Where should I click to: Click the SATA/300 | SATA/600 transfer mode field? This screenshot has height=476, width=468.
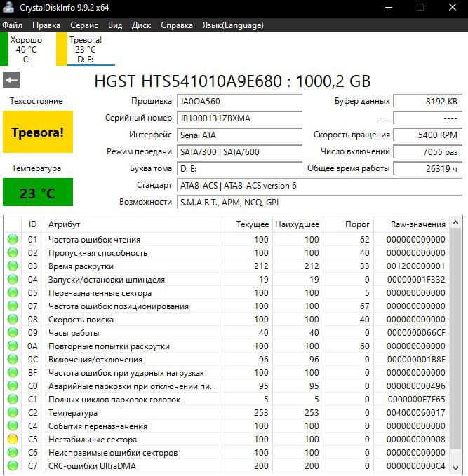(x=240, y=152)
